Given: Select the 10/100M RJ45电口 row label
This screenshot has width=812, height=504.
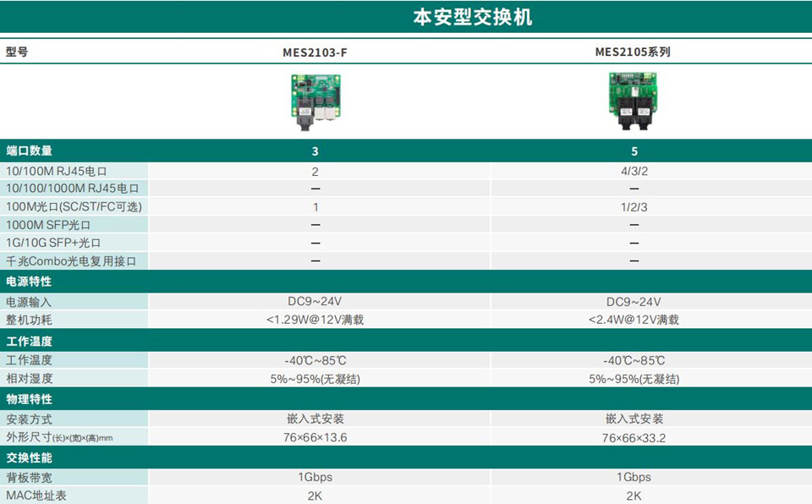Looking at the screenshot, I should pyautogui.click(x=57, y=171).
